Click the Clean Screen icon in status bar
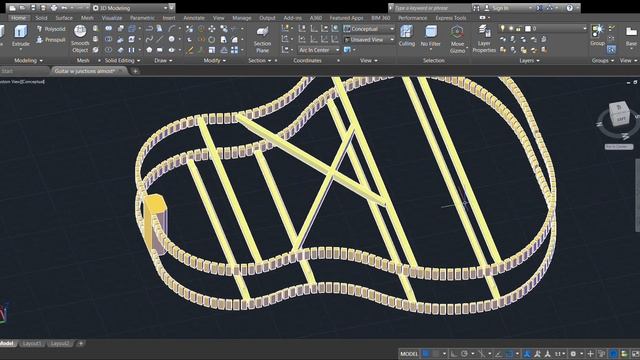 pyautogui.click(x=634, y=354)
